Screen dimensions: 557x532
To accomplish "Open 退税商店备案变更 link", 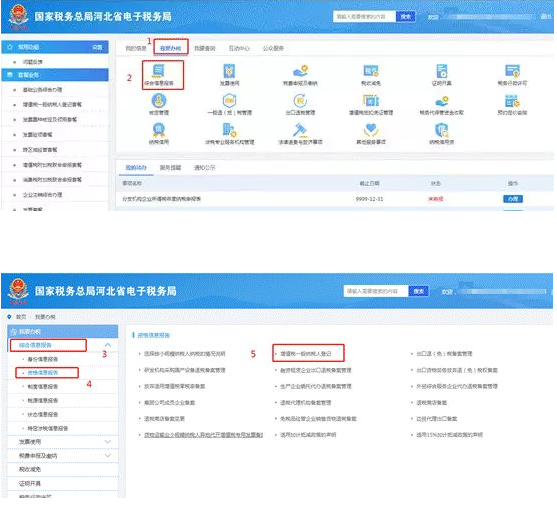I will pos(164,418).
